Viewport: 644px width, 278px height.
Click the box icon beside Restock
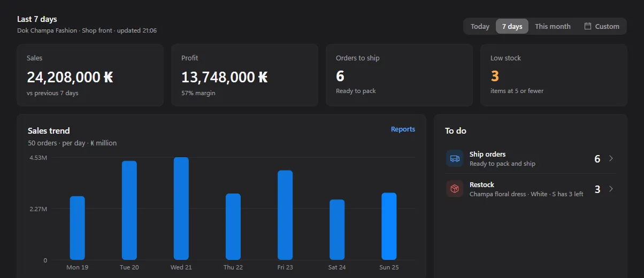455,189
